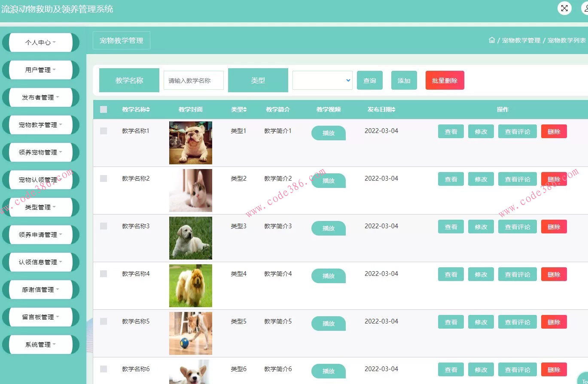The height and width of the screenshot is (384, 588).
Task: Toggle fullscreen using the expand icon
Action: [x=564, y=8]
